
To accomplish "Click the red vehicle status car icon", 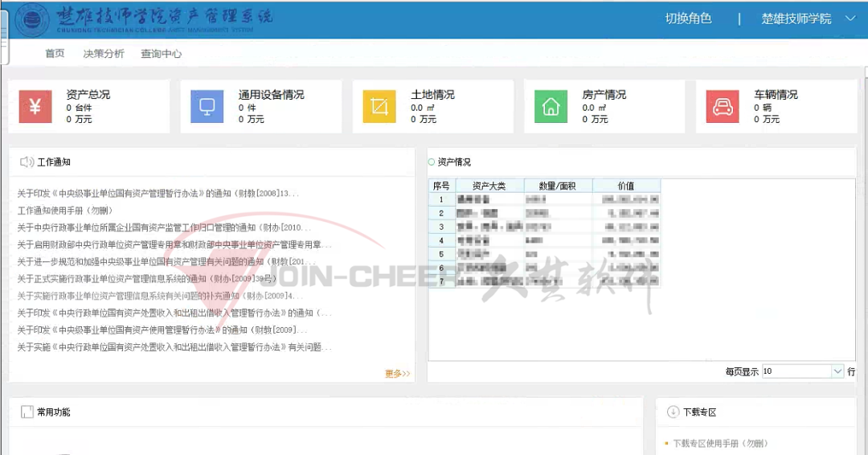I will (723, 107).
